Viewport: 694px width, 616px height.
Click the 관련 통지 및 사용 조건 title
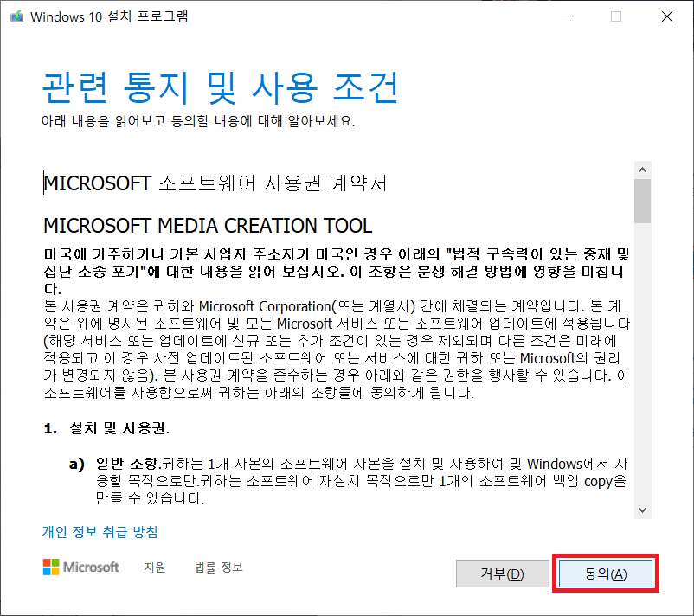pyautogui.click(x=221, y=87)
